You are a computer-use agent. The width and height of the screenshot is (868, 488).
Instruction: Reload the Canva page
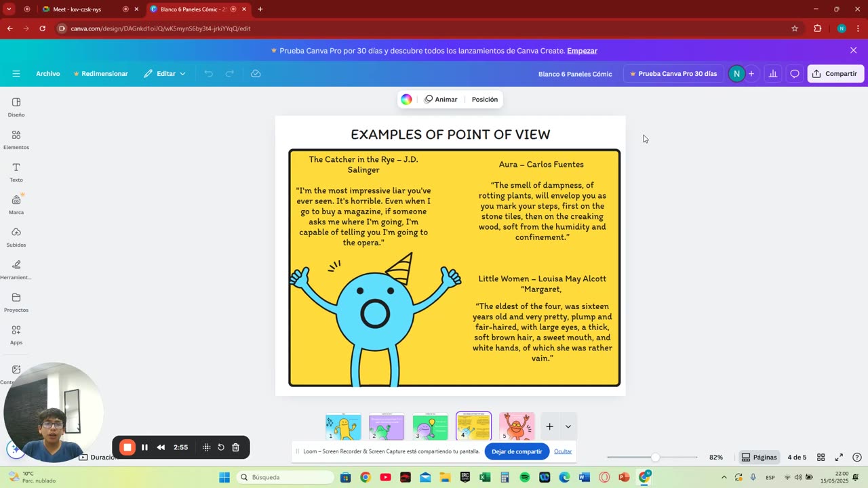click(x=42, y=28)
